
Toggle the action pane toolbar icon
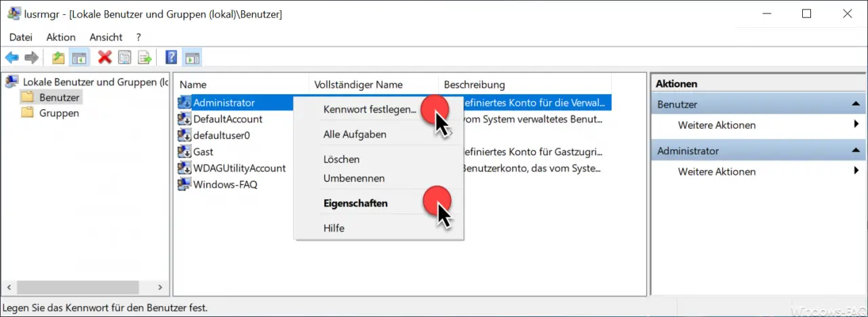pos(192,58)
